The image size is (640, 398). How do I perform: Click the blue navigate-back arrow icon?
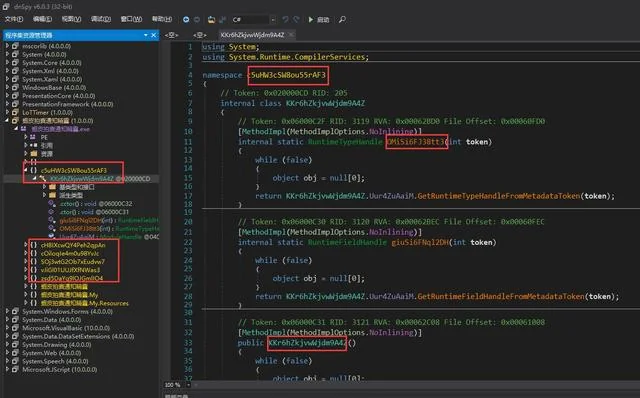click(x=186, y=19)
